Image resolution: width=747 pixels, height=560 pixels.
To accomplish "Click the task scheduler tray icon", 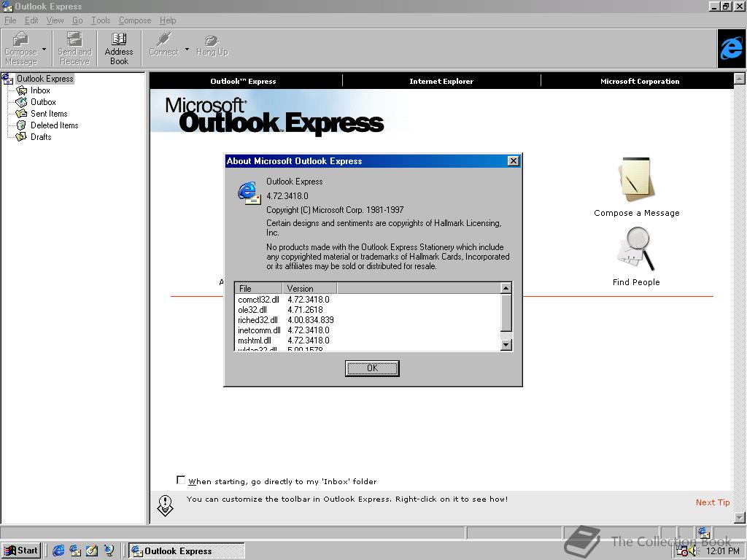I will (682, 551).
